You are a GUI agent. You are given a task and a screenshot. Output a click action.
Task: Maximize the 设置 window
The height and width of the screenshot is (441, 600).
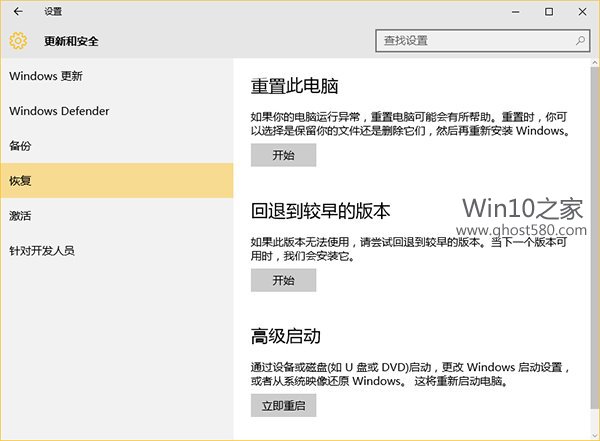pos(549,12)
